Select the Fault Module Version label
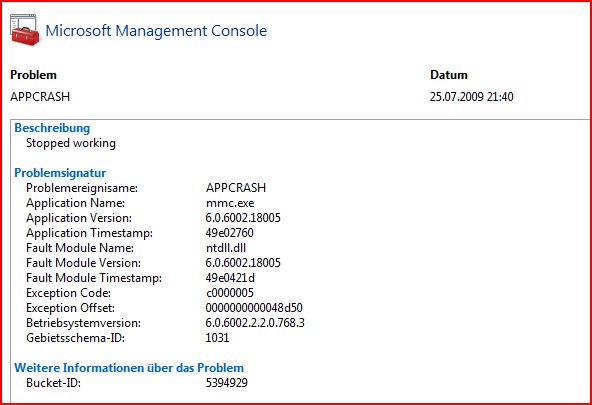This screenshot has width=592, height=405. tap(83, 263)
